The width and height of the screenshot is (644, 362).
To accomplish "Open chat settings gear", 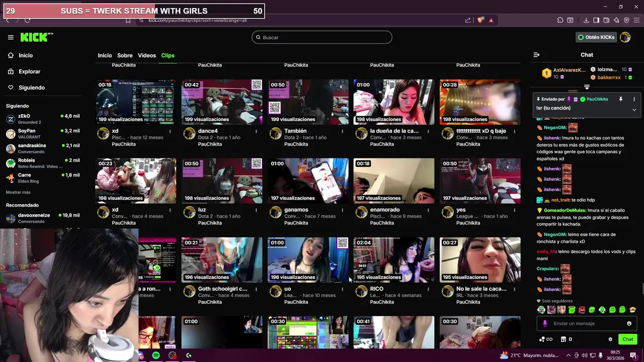I will (x=610, y=339).
